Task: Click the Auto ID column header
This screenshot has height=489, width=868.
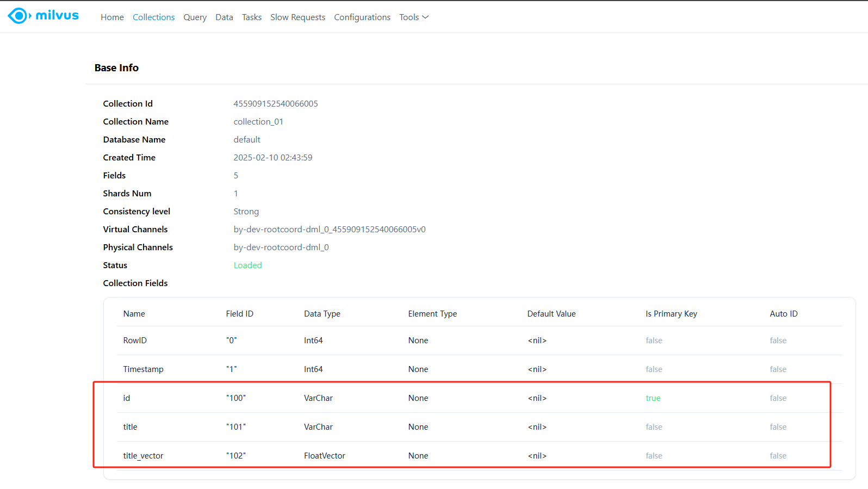Action: coord(784,314)
